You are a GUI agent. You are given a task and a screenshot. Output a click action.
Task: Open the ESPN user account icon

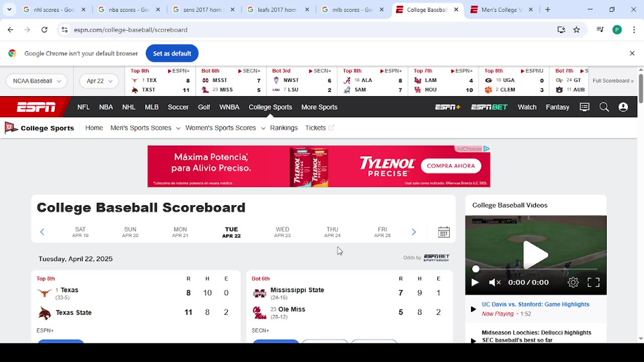[x=623, y=107]
